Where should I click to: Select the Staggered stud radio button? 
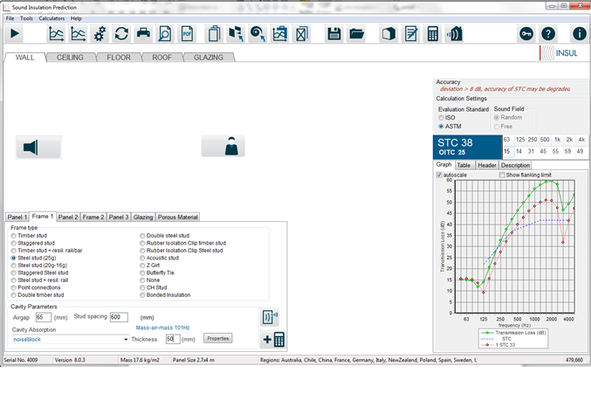tap(14, 243)
